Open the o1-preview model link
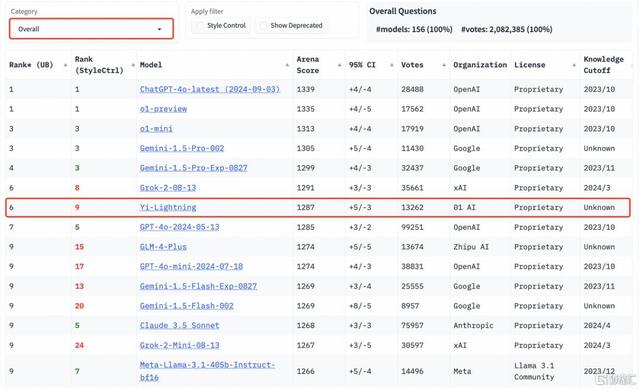The image size is (640, 389). point(163,109)
